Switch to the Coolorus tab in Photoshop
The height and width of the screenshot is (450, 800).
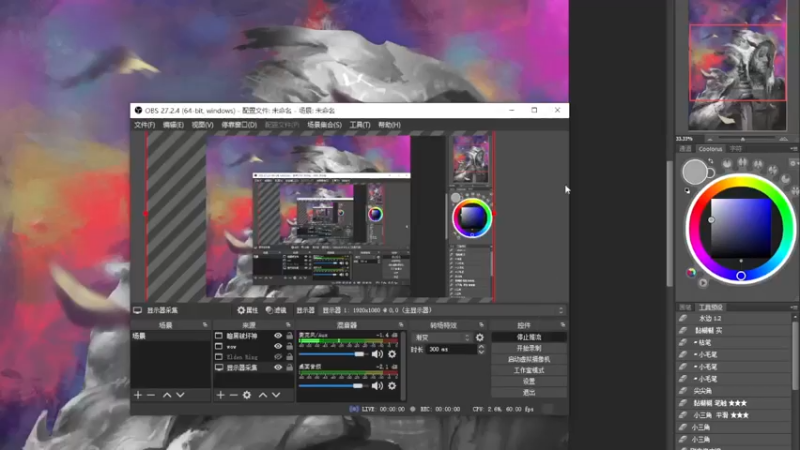point(710,149)
